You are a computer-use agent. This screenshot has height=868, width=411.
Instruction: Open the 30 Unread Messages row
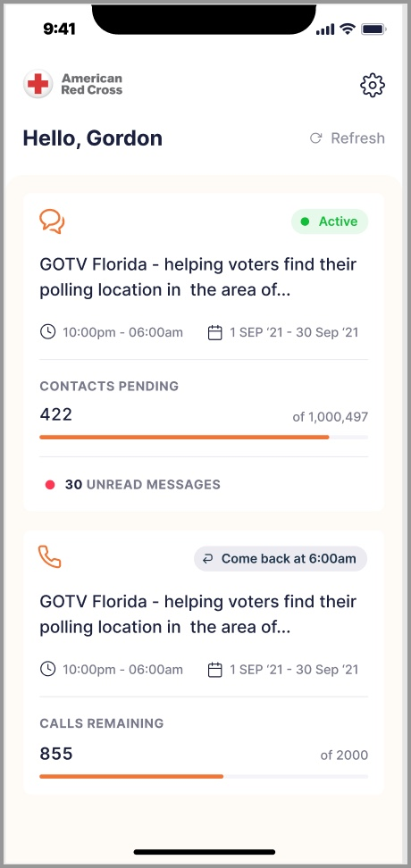[x=204, y=485]
